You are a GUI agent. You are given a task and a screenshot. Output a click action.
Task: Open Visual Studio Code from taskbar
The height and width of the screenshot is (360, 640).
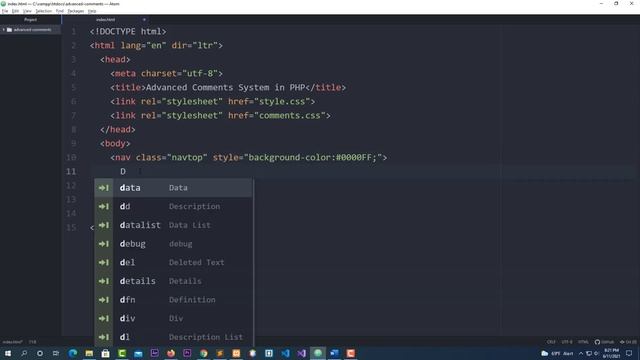pos(285,353)
